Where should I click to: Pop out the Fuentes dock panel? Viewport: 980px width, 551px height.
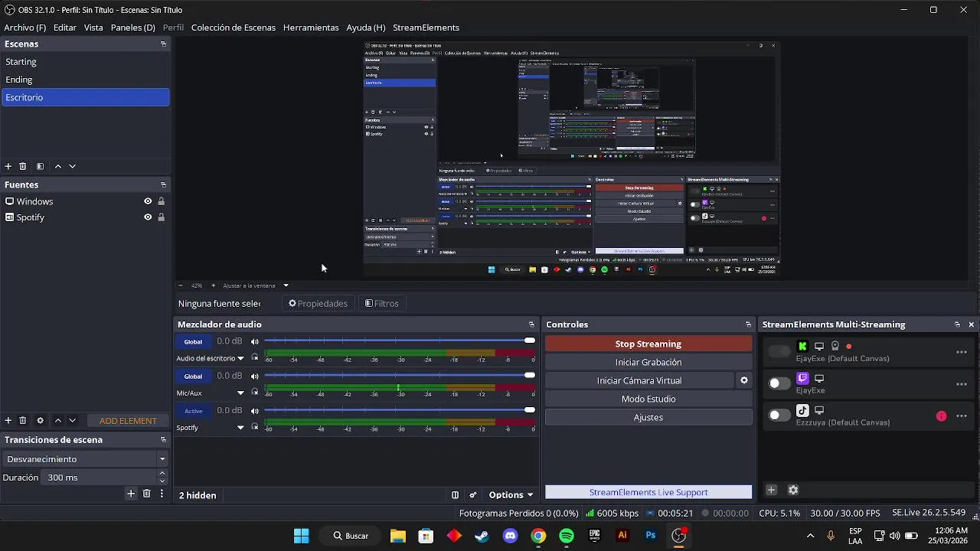pos(163,184)
